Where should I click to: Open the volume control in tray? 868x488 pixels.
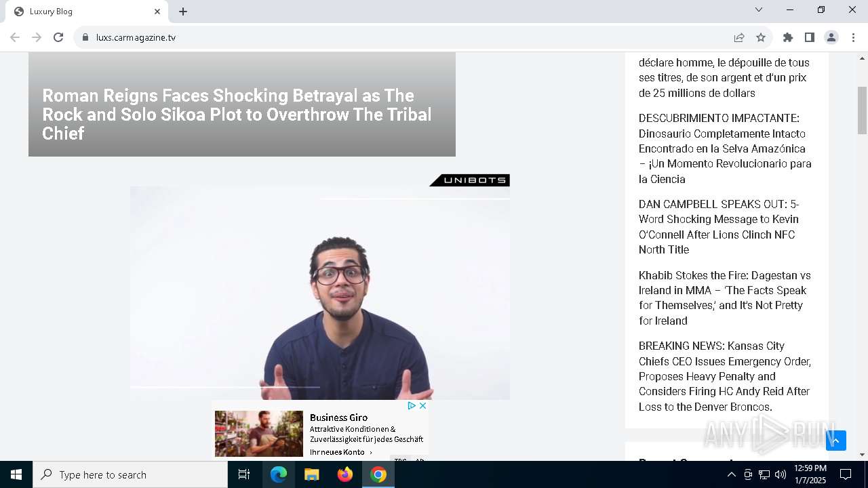coord(781,474)
